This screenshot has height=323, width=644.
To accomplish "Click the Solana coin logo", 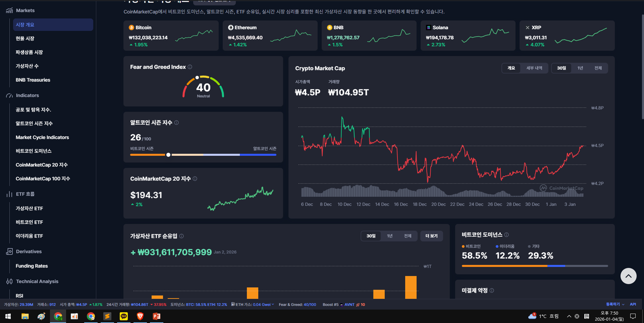I will (428, 28).
